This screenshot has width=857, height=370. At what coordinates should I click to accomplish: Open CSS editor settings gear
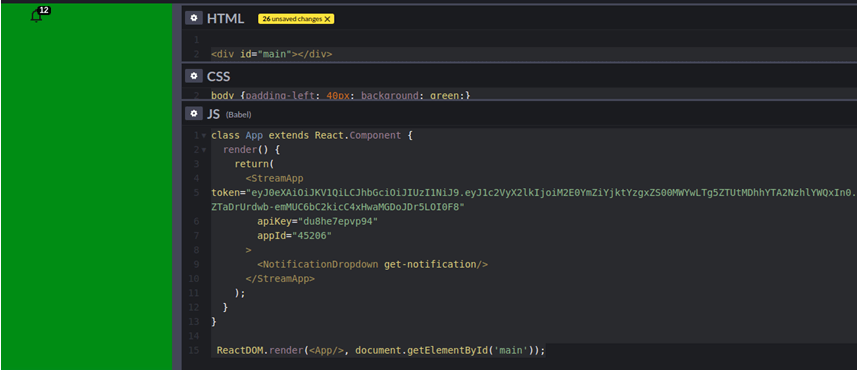193,75
